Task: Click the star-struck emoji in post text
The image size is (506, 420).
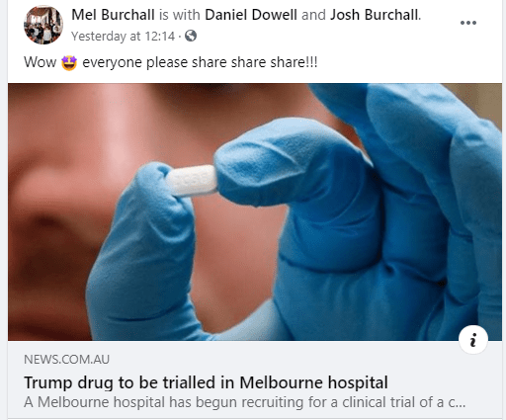Action: click(x=69, y=62)
